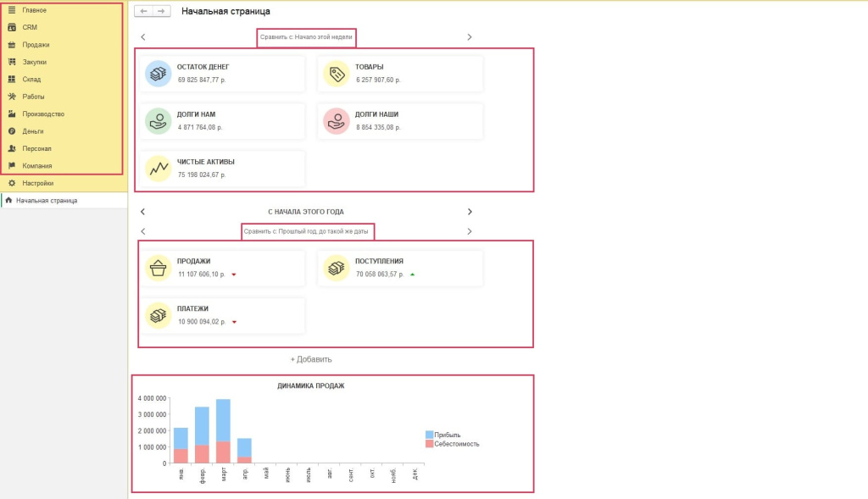Viewport: 868px width, 499px height.
Task: Go forward with the right arrow button
Action: [161, 11]
